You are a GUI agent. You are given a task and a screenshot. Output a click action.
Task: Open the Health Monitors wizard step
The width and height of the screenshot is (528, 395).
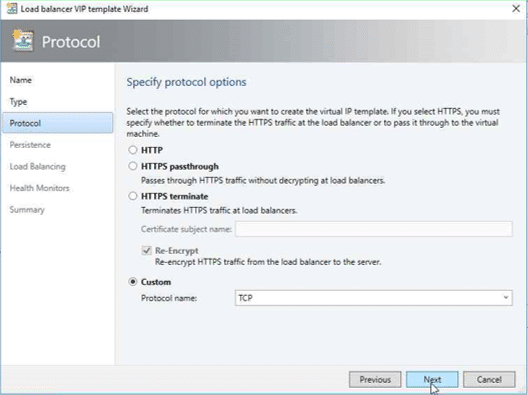pos(39,188)
